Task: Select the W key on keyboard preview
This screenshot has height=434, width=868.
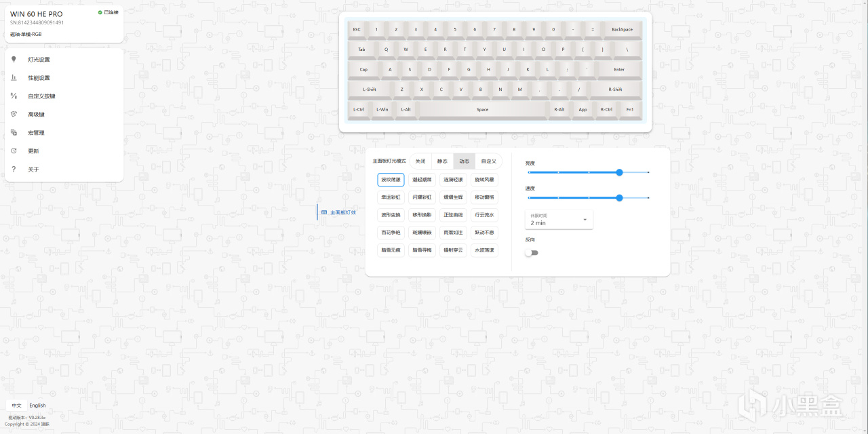Action: tap(406, 50)
